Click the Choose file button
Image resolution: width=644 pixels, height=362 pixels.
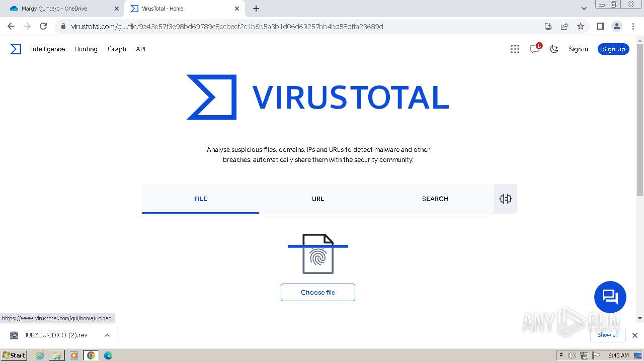pyautogui.click(x=318, y=292)
